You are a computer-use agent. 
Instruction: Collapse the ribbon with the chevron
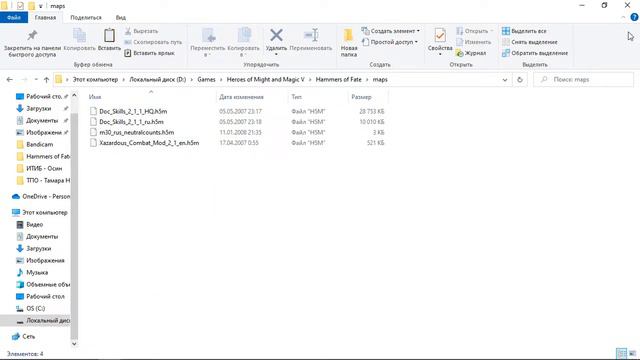pos(623,18)
